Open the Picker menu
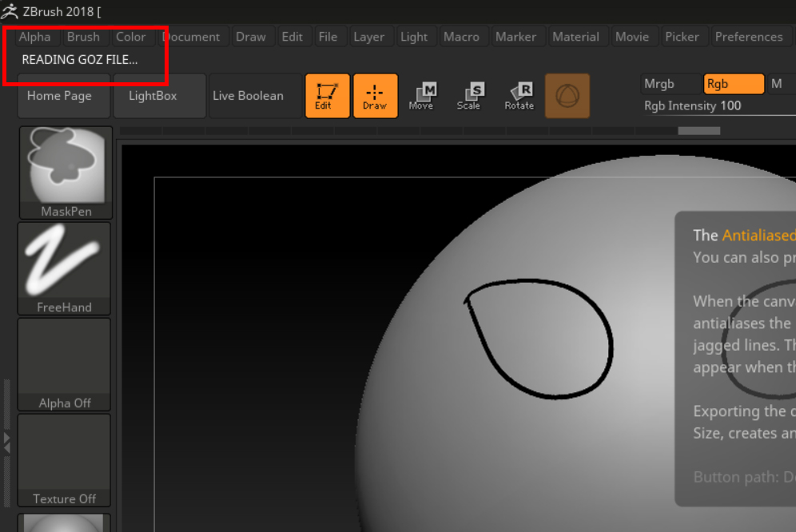The height and width of the screenshot is (532, 796). (682, 37)
